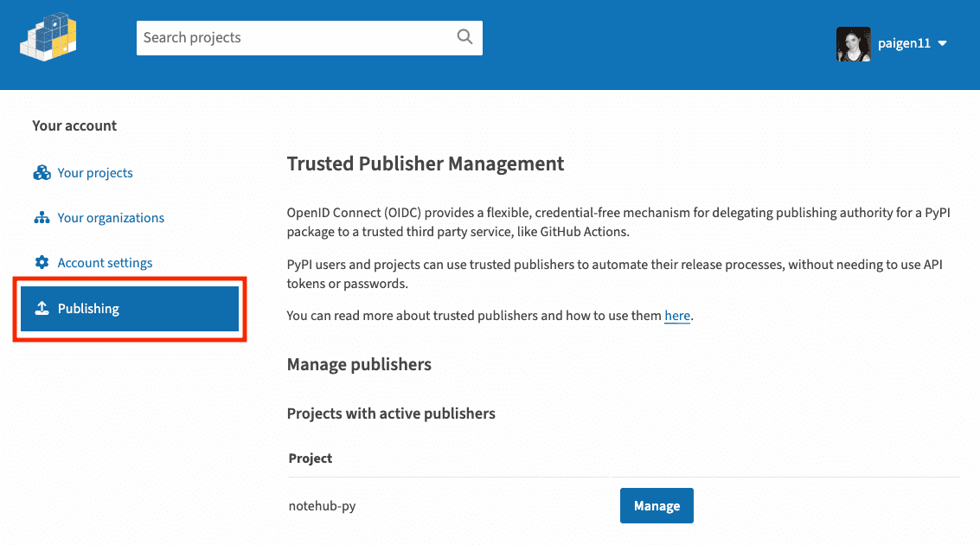This screenshot has height=545, width=980.
Task: Click the PyPI cube logo
Action: click(x=48, y=37)
